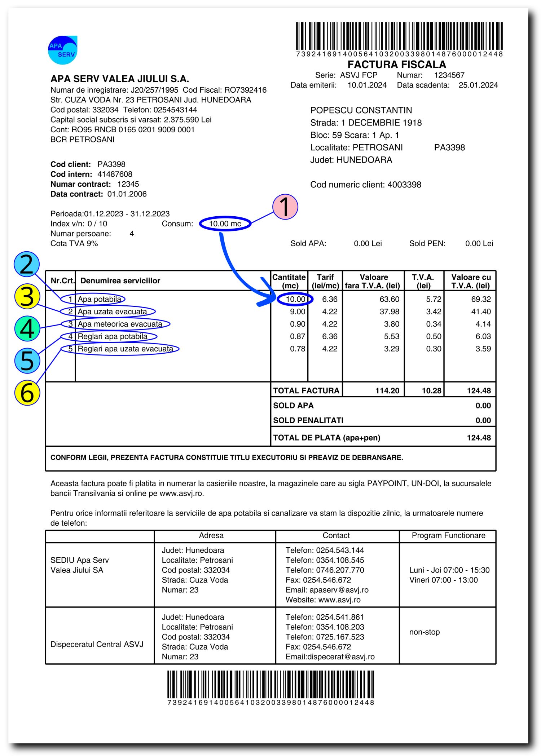541x756 pixels.
Task: Click the Cota TVA 9% line
Action: coord(74,244)
